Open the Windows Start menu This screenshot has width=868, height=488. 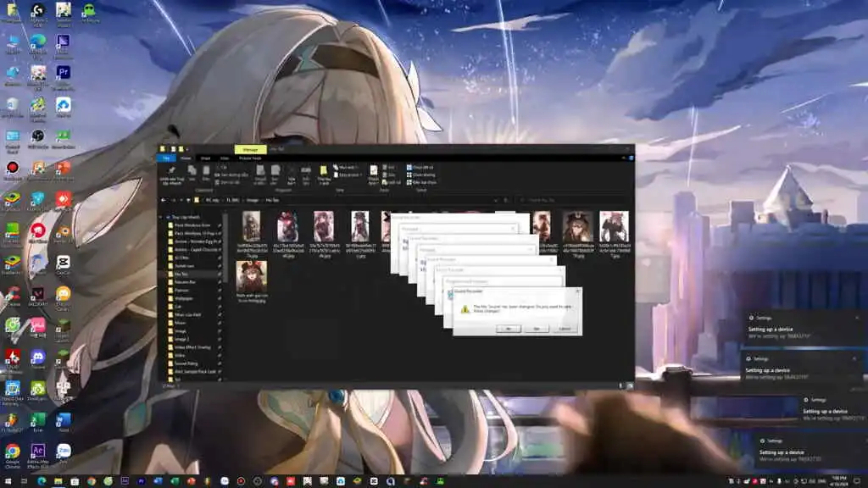(x=8, y=481)
